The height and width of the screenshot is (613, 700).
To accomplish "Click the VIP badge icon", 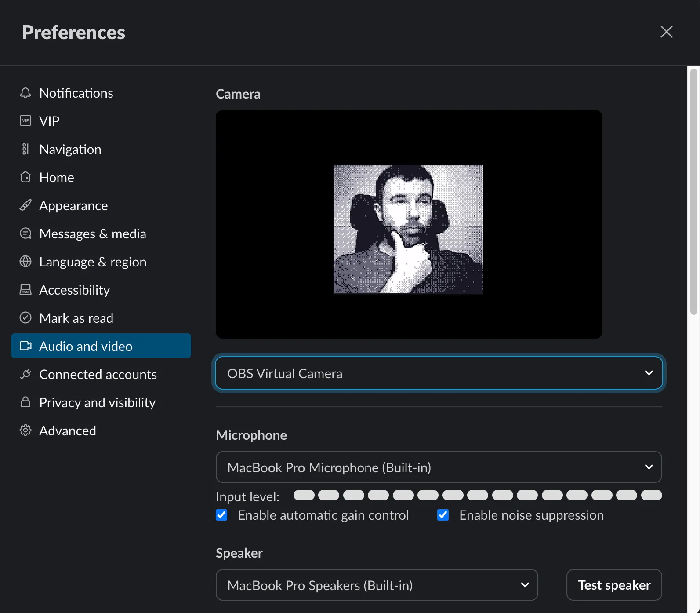I will click(x=25, y=121).
